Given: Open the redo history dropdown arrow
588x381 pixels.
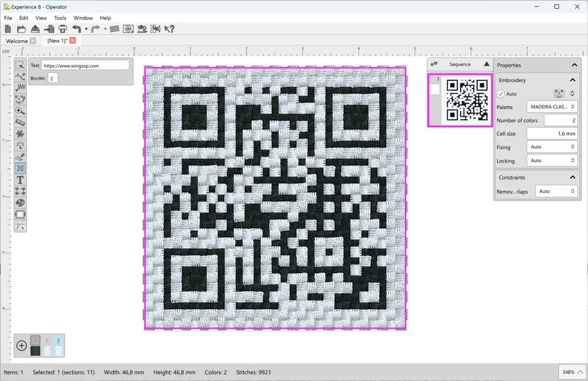Looking at the screenshot, I should (105, 29).
